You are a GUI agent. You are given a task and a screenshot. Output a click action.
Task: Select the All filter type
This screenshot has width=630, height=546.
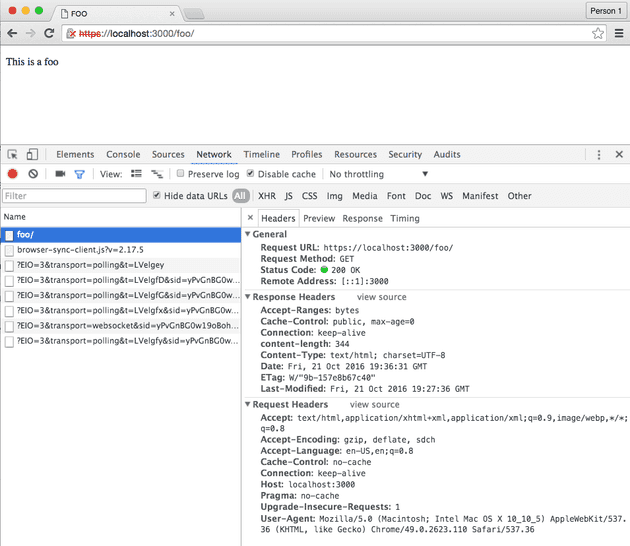[x=240, y=196]
